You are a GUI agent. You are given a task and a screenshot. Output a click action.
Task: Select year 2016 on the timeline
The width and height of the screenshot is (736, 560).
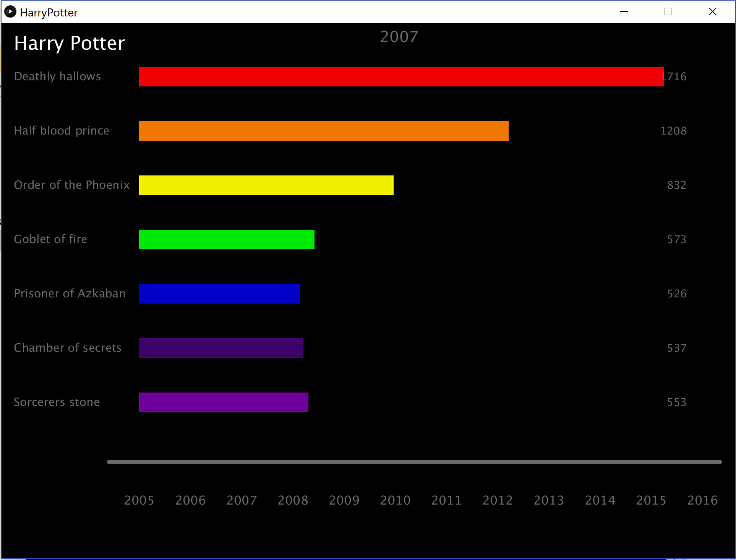702,500
